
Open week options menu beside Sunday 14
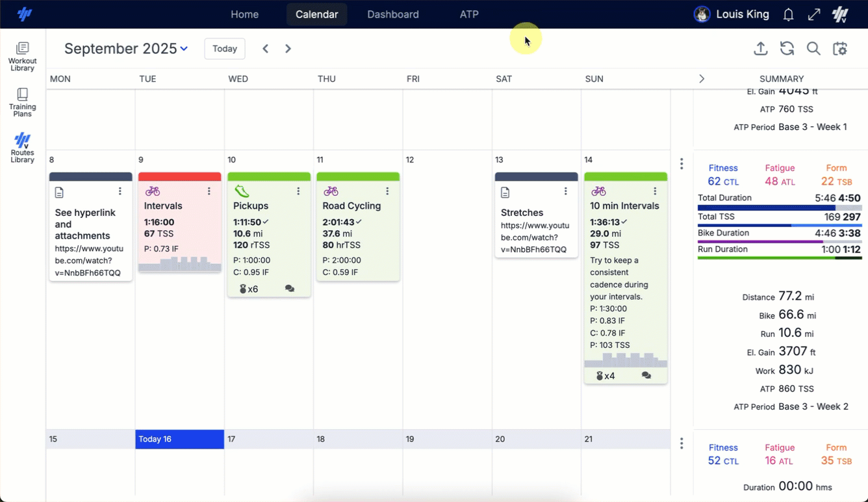click(x=682, y=164)
